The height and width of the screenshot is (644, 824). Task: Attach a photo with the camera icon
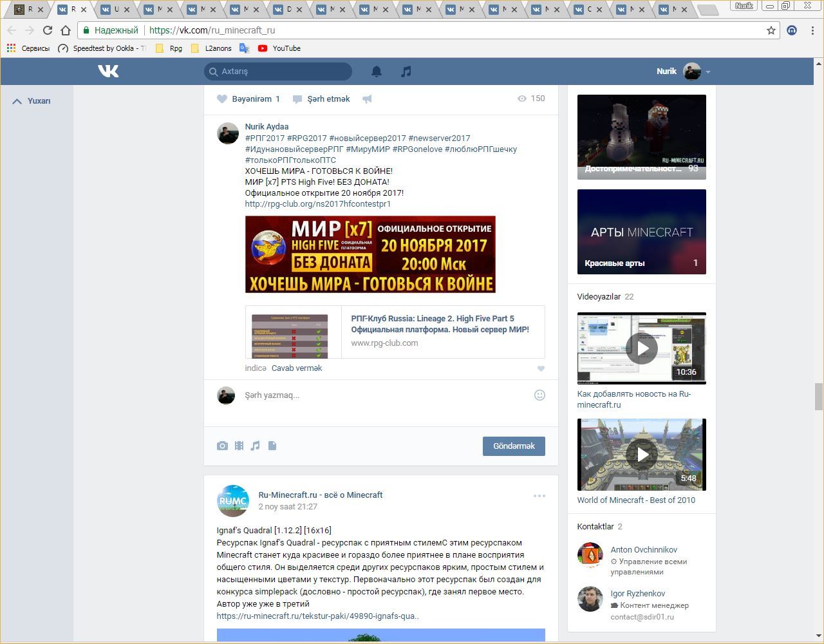(222, 446)
